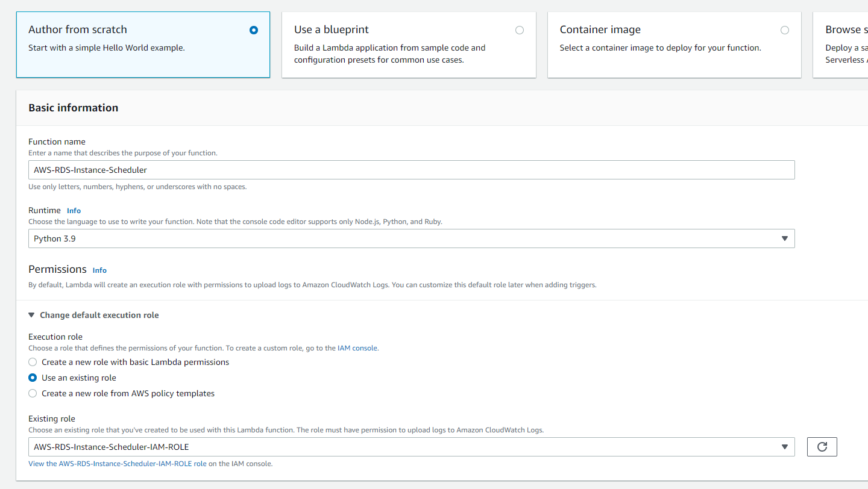Choose Create a new role from AWS policy templates
The width and height of the screenshot is (868, 489).
pyautogui.click(x=32, y=393)
